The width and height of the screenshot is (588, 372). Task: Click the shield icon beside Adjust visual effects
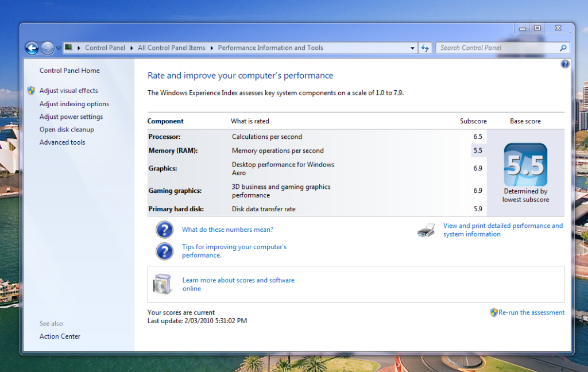tap(31, 90)
